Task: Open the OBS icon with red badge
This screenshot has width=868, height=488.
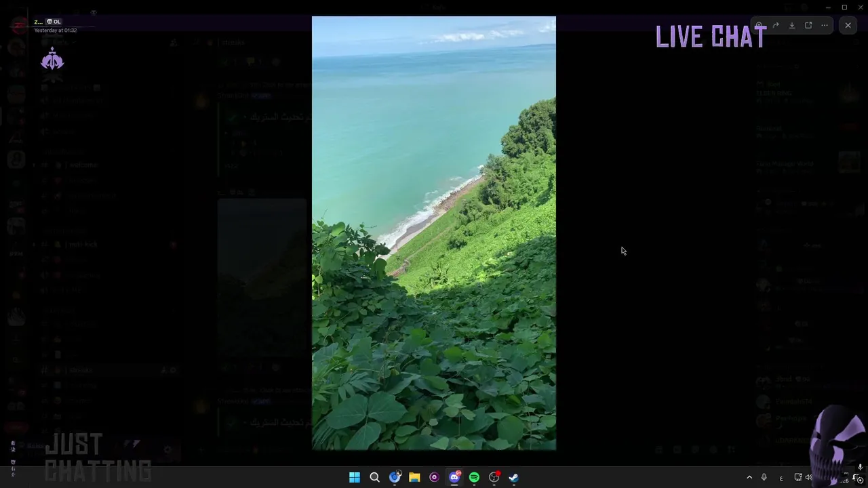Action: [494, 477]
